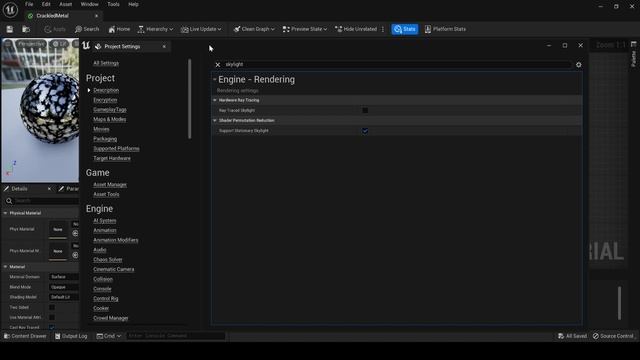Click the Home toolbar icon
640x360 pixels.
(119, 29)
